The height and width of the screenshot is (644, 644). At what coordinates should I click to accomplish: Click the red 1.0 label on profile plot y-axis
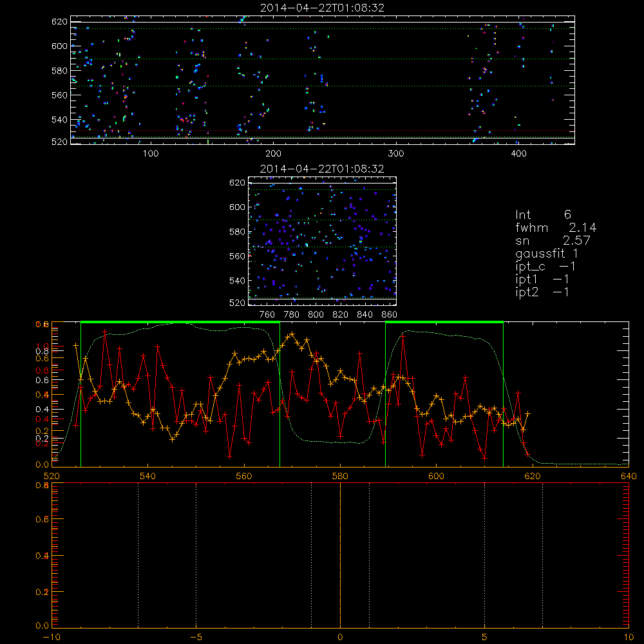tap(43, 346)
